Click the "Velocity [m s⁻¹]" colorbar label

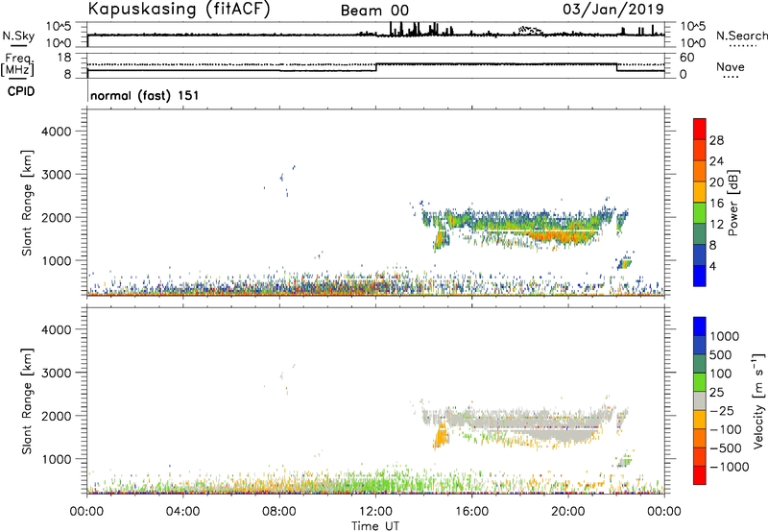(x=758, y=400)
